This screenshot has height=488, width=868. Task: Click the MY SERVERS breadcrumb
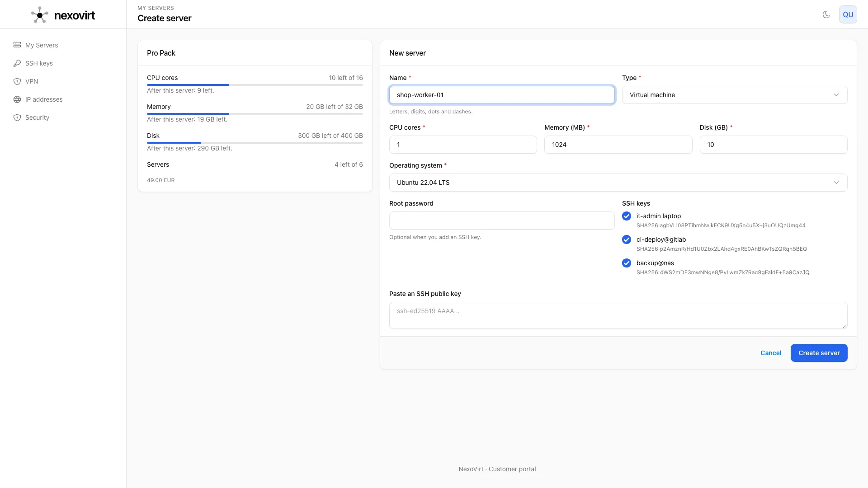coord(156,8)
